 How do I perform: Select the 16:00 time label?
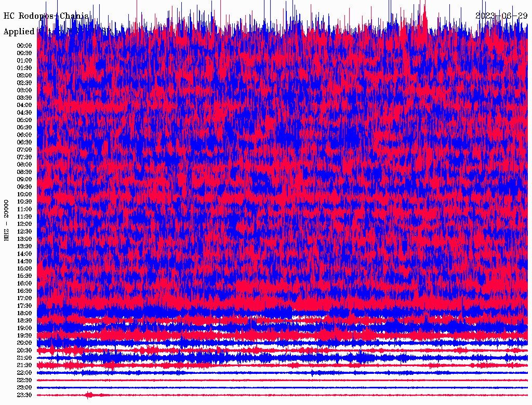pos(24,283)
